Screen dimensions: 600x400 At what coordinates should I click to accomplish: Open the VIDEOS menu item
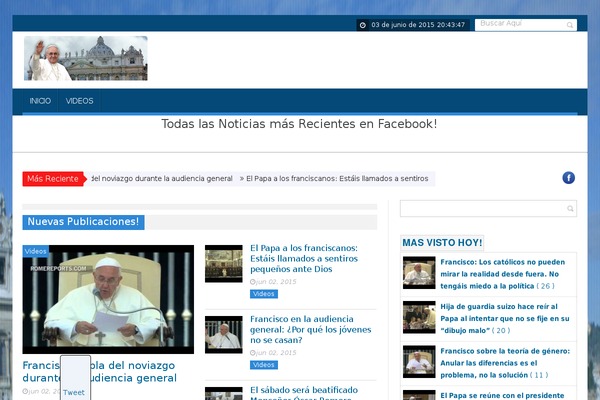pyautogui.click(x=80, y=101)
